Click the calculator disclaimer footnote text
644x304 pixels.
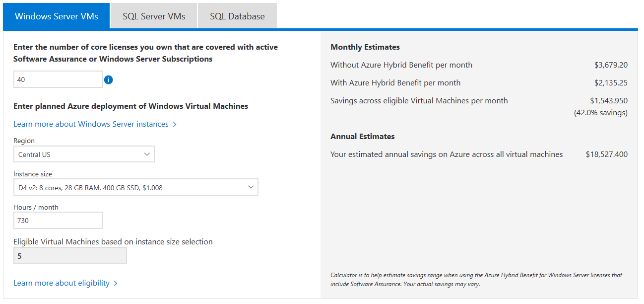click(x=476, y=280)
